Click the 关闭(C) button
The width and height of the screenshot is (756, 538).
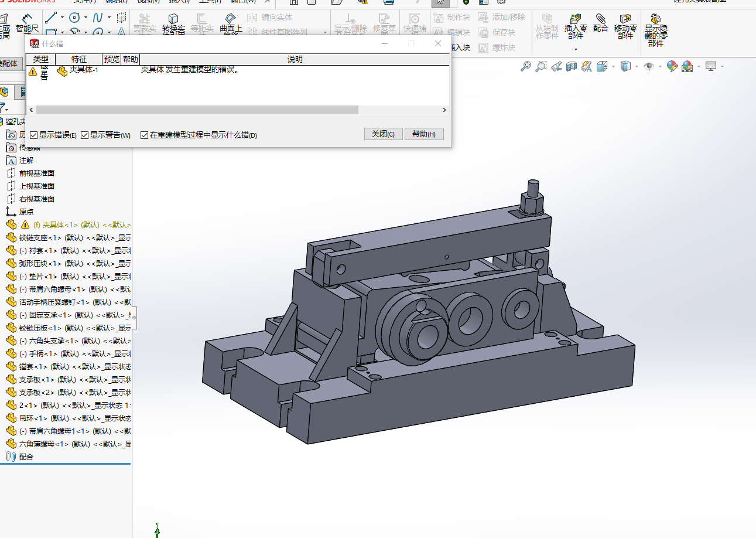383,134
